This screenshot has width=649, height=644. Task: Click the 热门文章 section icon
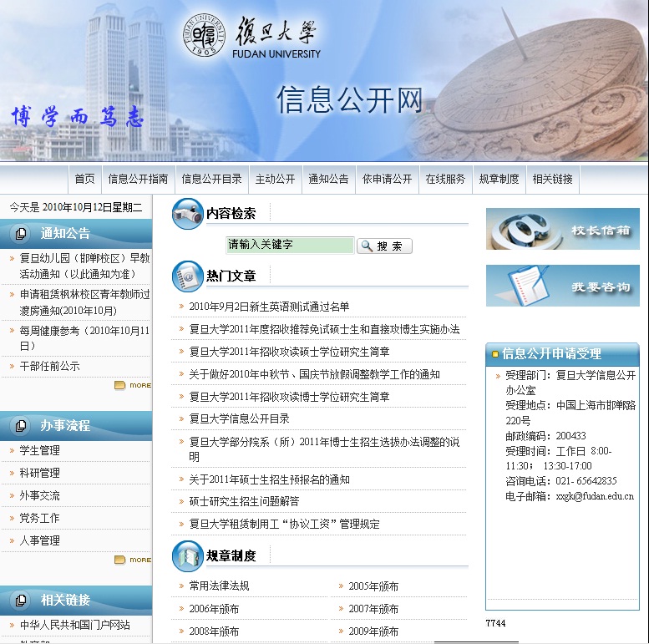coord(187,276)
